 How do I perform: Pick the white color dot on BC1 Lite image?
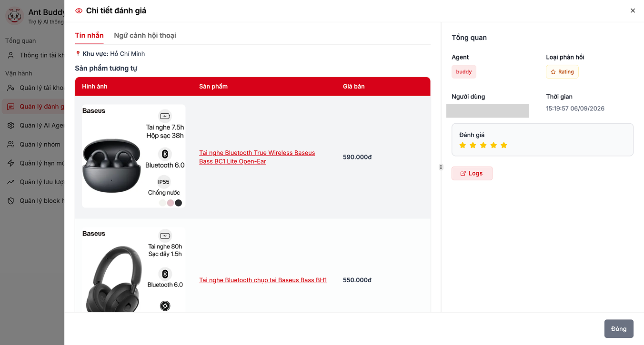[162, 203]
